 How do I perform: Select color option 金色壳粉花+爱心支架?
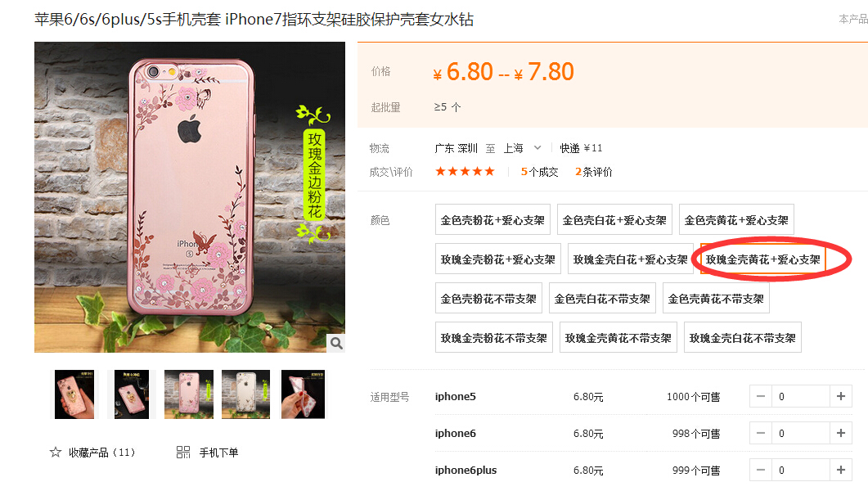coord(492,220)
